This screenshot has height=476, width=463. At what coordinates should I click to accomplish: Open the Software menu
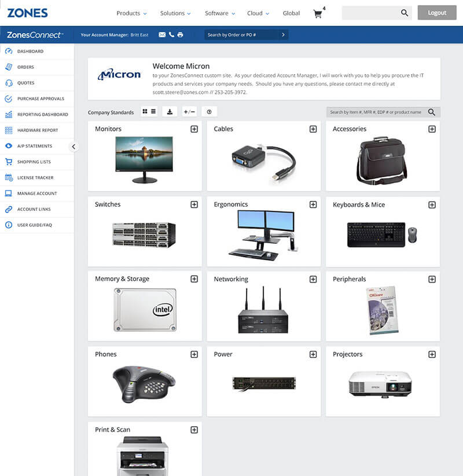[x=220, y=13]
